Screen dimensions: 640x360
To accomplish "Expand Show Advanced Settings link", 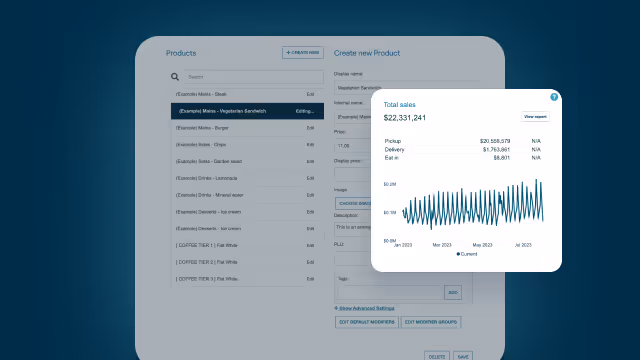I will click(364, 308).
